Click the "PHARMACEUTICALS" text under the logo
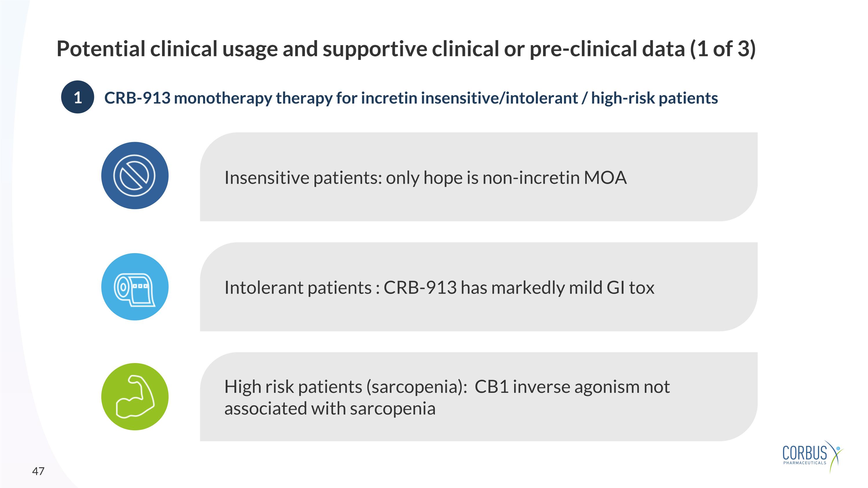The image size is (868, 488). pyautogui.click(x=805, y=463)
